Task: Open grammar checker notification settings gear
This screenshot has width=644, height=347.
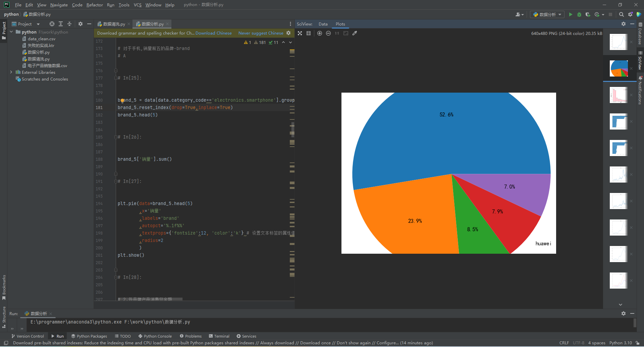Action: pos(288,33)
